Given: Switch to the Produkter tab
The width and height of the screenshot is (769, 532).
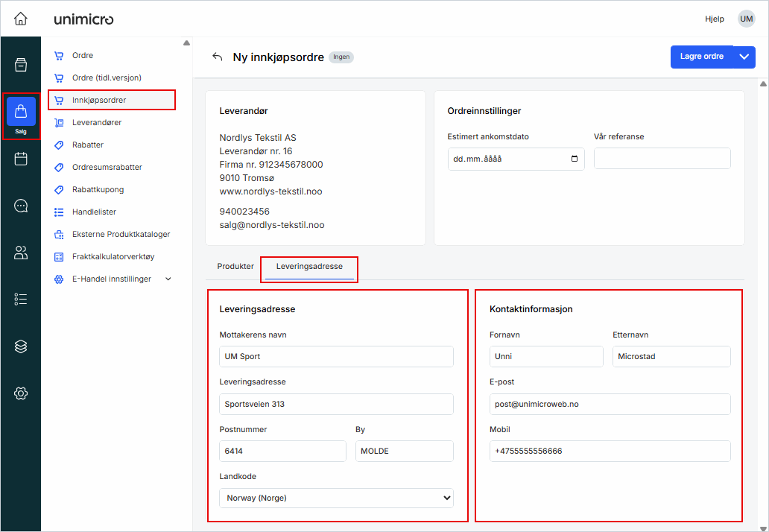Looking at the screenshot, I should point(235,266).
